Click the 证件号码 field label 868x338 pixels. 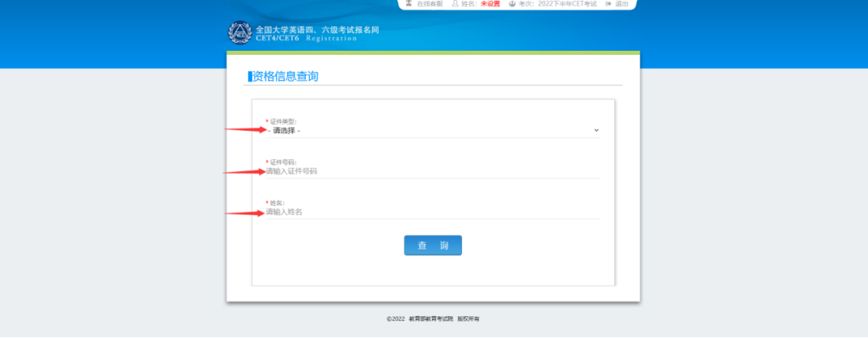coord(283,162)
